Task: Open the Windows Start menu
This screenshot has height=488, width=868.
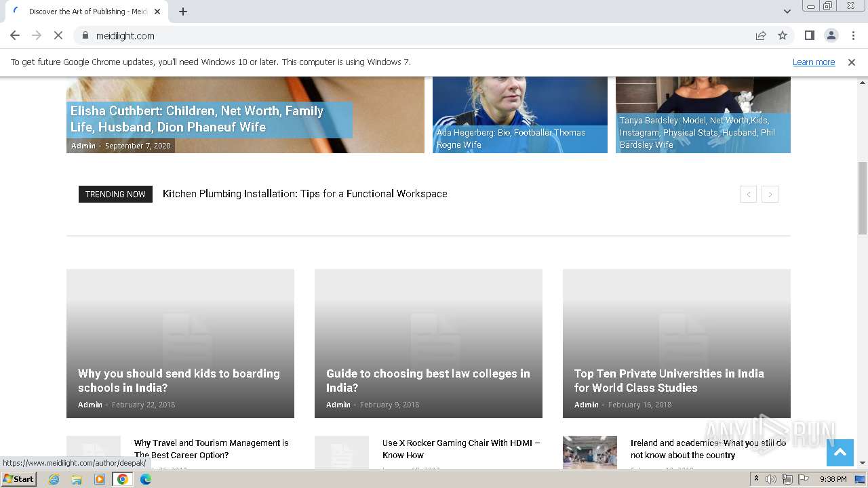Action: [x=19, y=479]
